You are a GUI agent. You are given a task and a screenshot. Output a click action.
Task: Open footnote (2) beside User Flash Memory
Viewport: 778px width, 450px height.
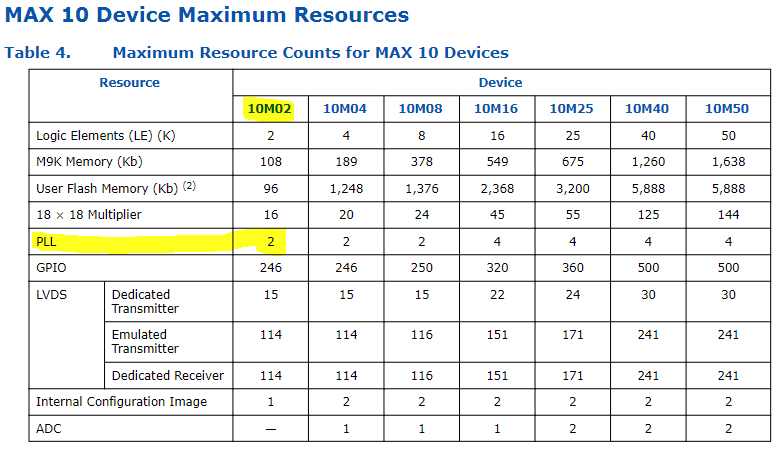(x=189, y=186)
